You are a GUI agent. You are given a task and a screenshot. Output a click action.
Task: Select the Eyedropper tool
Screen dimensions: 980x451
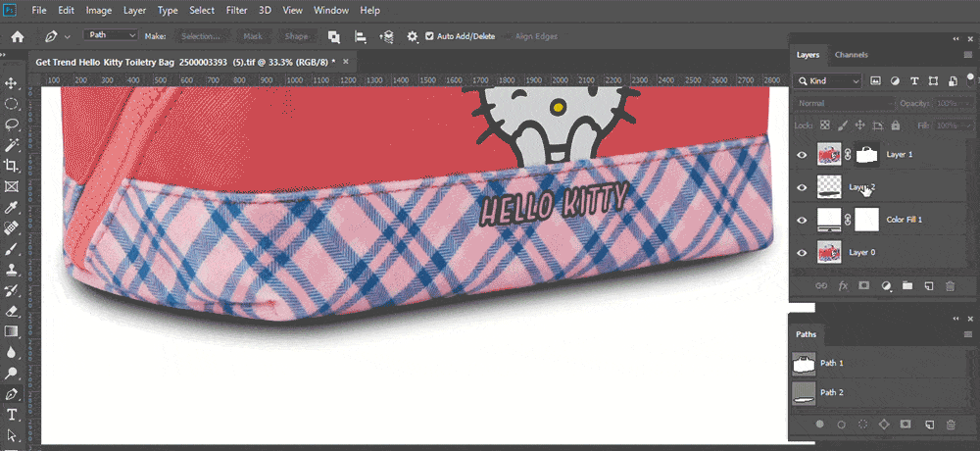click(11, 207)
